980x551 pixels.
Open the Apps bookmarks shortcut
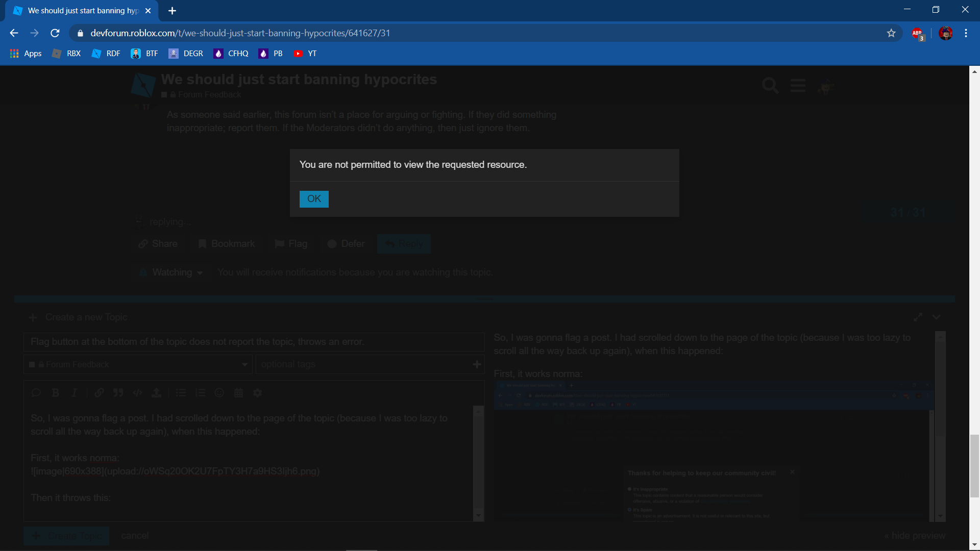(26, 54)
